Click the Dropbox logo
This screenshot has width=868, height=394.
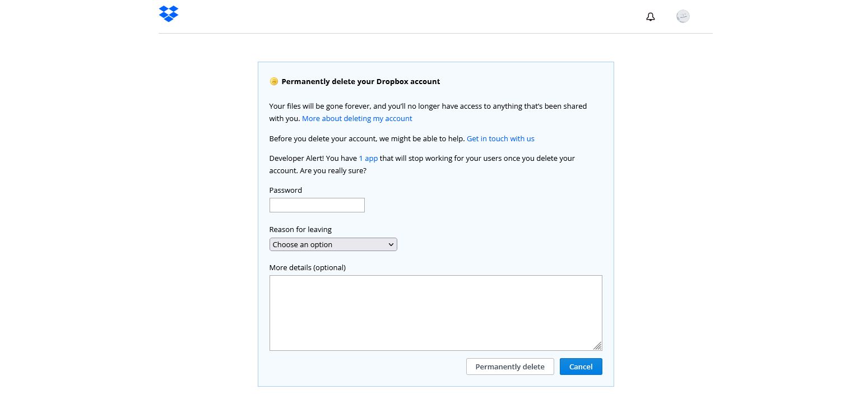(168, 13)
